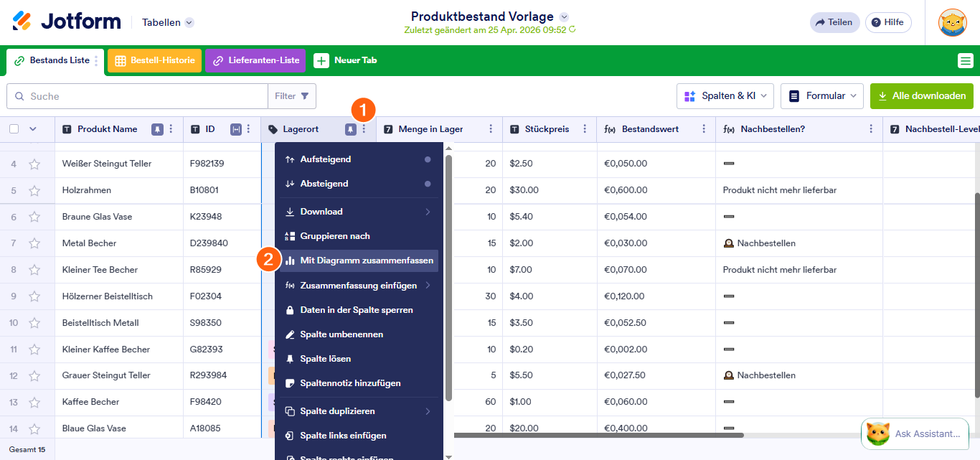Switch to the Bestell-Historie tab
The image size is (980, 460).
(x=155, y=61)
